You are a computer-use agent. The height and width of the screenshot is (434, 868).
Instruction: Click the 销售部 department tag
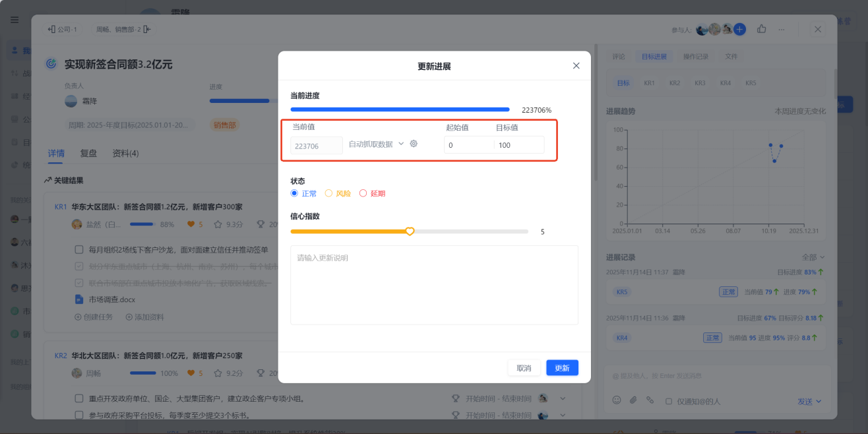click(x=224, y=125)
